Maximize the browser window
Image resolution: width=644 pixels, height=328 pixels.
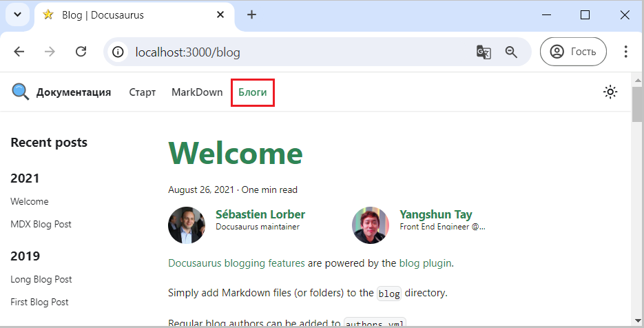click(x=585, y=15)
